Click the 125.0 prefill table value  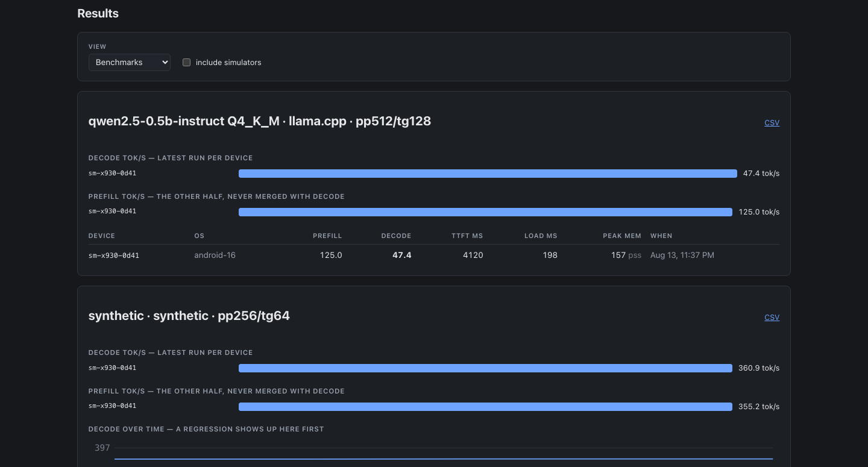coord(331,255)
